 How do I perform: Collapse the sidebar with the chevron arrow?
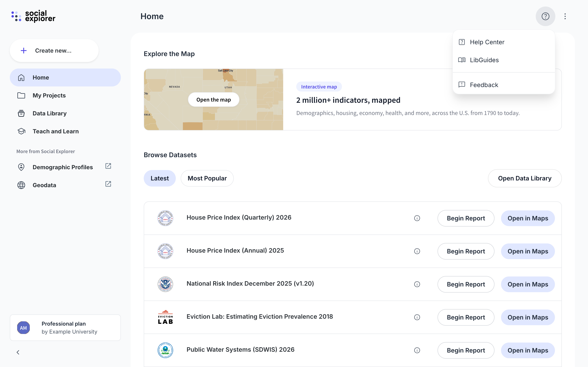click(x=18, y=352)
